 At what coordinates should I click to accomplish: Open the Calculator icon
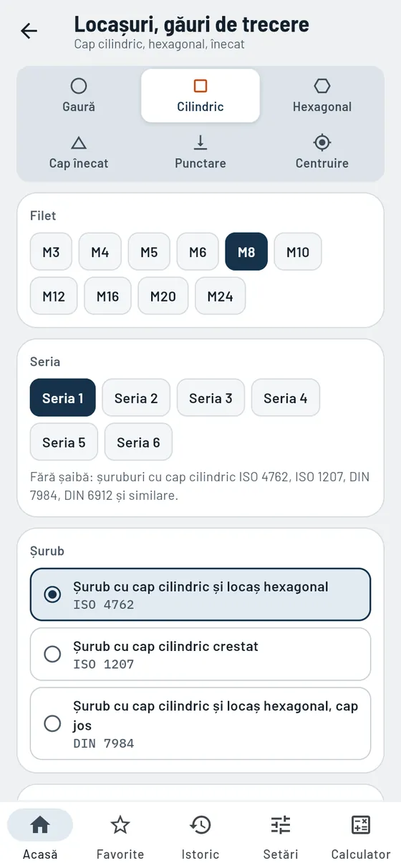(361, 825)
